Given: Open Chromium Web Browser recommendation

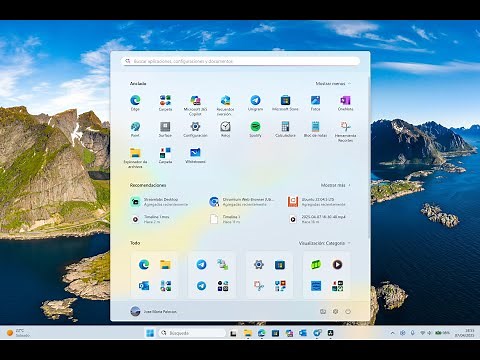Looking at the screenshot, I should (242, 202).
